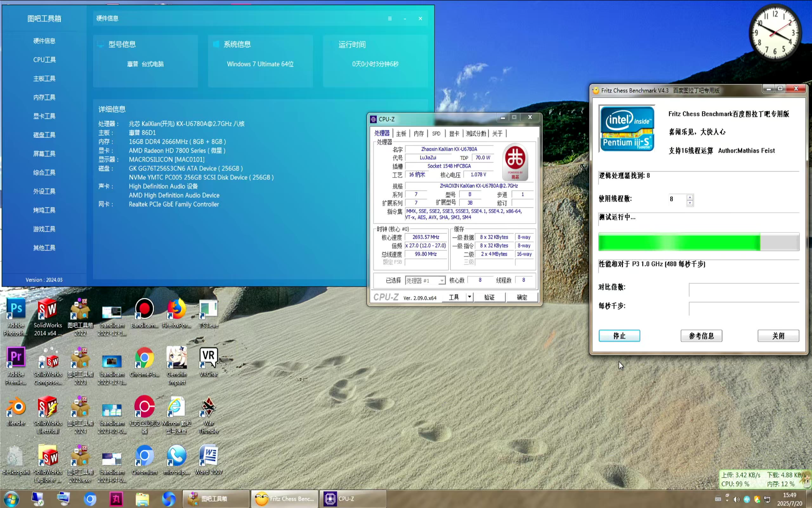Viewport: 812px width, 508px height.
Task: Open desktop.ini file icon
Action: 16,459
